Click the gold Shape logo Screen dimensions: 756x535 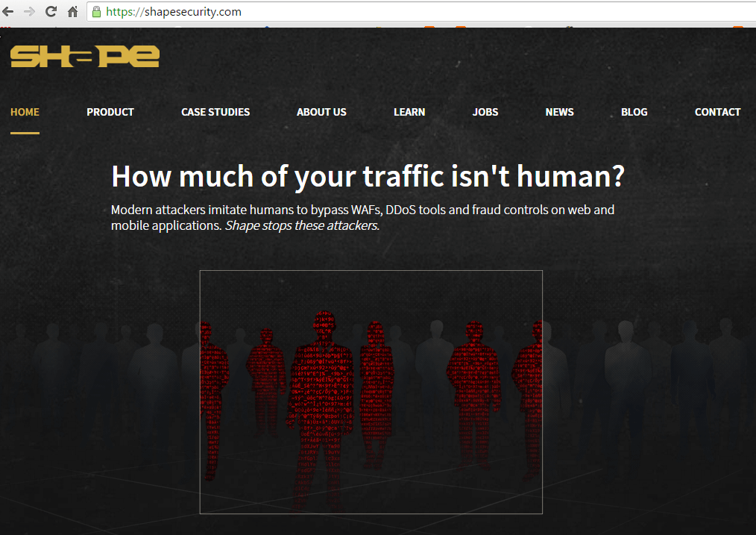point(85,56)
